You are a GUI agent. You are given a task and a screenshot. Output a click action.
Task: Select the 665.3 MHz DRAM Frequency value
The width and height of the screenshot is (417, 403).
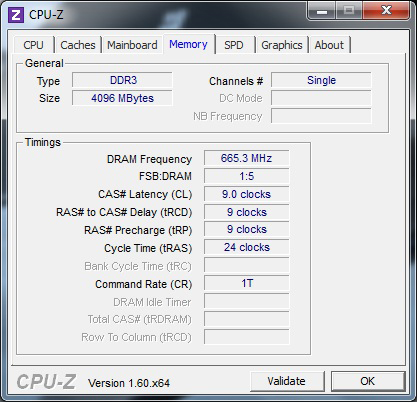click(x=247, y=158)
